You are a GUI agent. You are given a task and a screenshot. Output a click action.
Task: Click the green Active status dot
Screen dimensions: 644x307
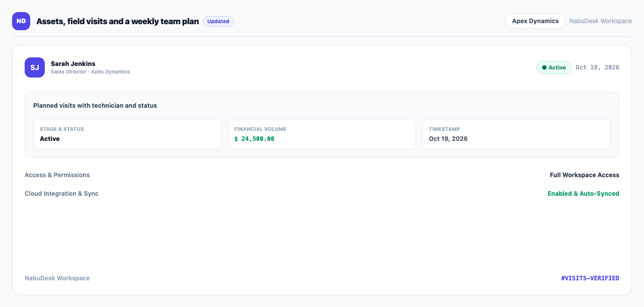pos(544,67)
